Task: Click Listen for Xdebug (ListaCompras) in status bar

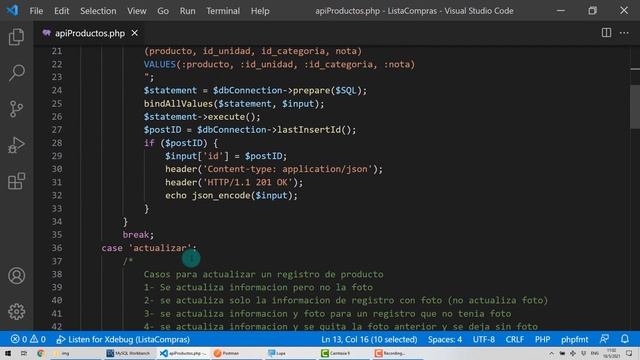Action: coord(123,339)
